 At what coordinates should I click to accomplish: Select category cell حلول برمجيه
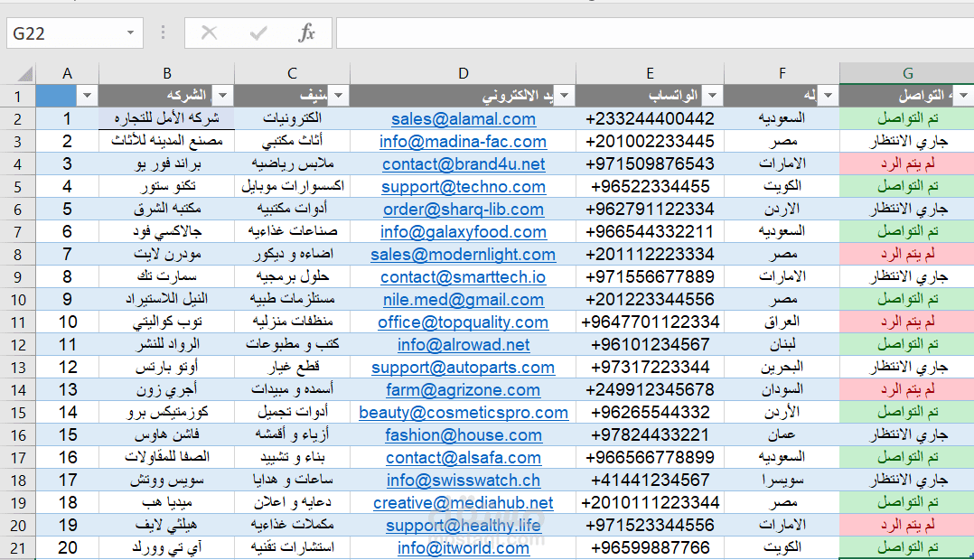click(x=292, y=277)
